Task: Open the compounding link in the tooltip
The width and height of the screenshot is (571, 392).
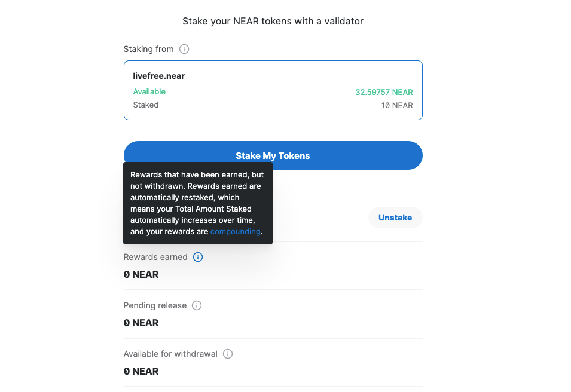Action: pos(236,231)
